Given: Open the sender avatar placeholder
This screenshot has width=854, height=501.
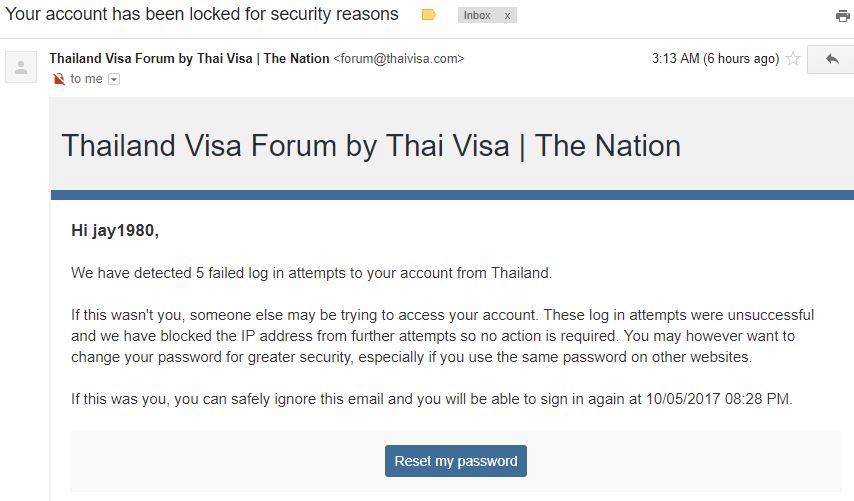Looking at the screenshot, I should 21,67.
